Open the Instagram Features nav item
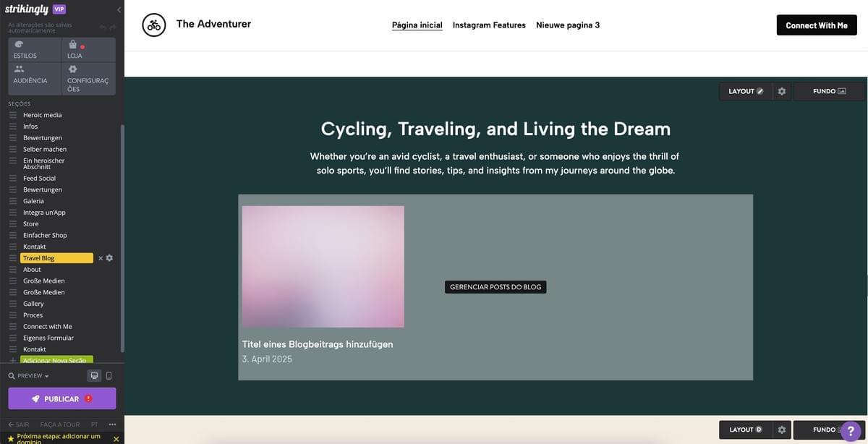 [x=489, y=25]
